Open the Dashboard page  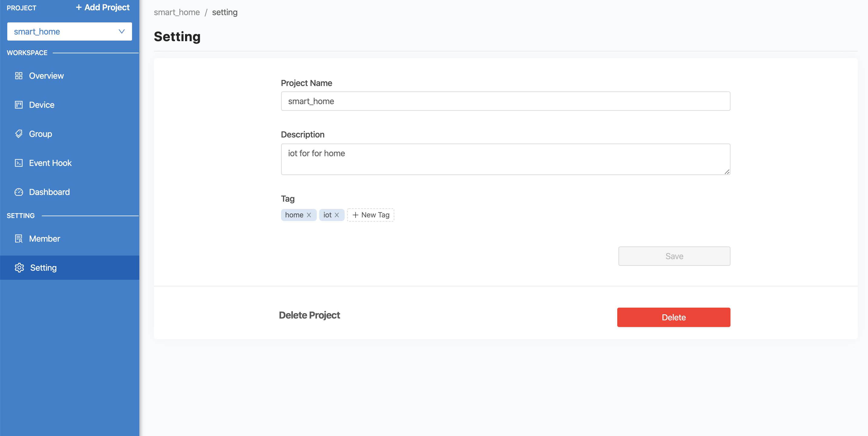click(x=70, y=192)
